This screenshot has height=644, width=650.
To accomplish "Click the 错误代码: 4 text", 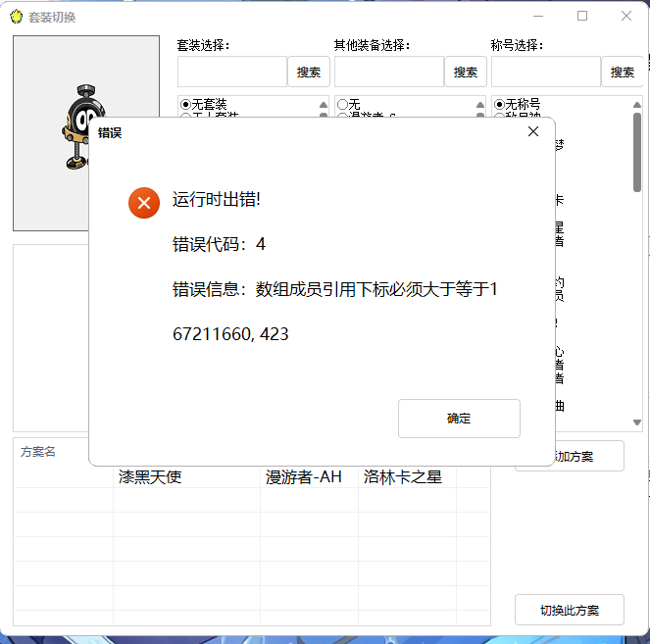I will tap(219, 244).
